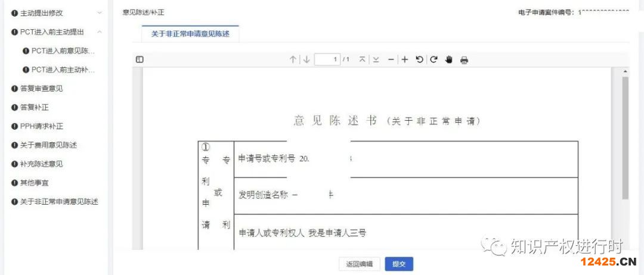Screen dimensions: 644x275
Task: Collapse the PCT进入前主动提出 menu chevron
Action: click(99, 32)
